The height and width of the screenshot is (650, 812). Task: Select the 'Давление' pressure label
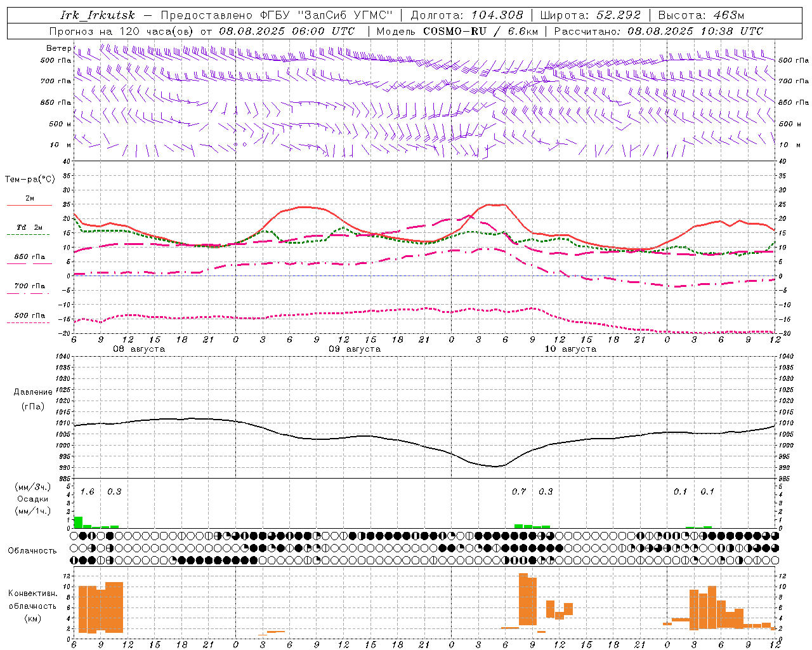[33, 392]
